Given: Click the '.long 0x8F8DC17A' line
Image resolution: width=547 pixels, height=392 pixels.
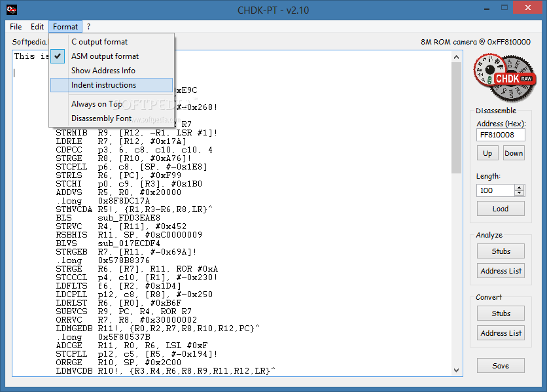Looking at the screenshot, I should click(x=103, y=201).
